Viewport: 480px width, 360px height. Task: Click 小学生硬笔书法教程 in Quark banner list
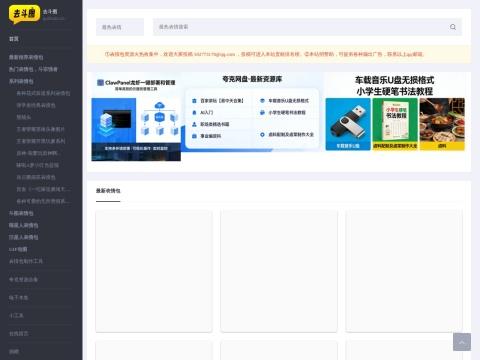(287, 113)
